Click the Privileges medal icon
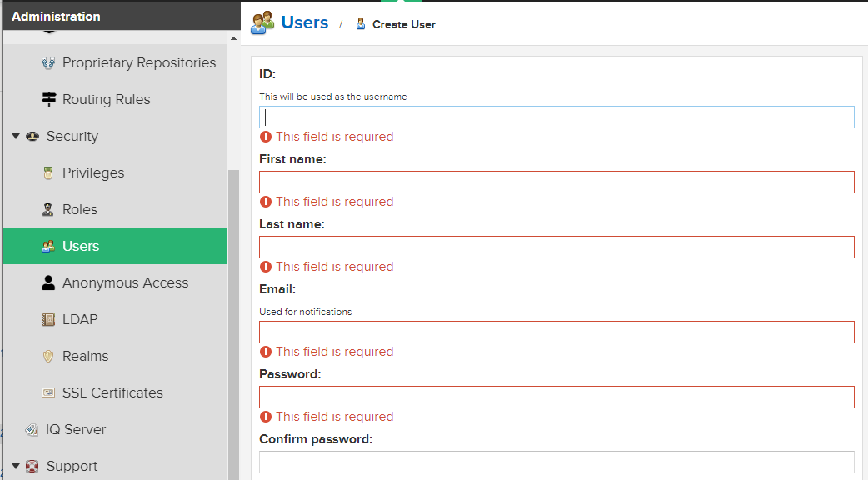Viewport: 868px width, 480px height. point(48,172)
